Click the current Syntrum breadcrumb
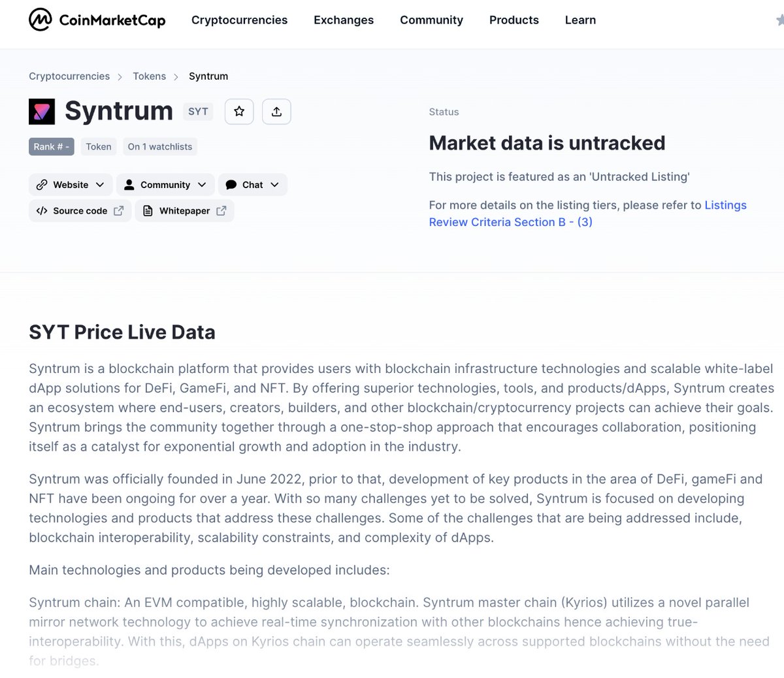Screen dimensions: 784x678 208,76
